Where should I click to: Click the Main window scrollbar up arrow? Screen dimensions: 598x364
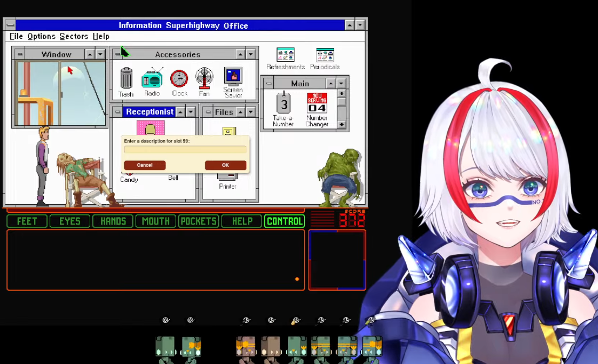(341, 93)
